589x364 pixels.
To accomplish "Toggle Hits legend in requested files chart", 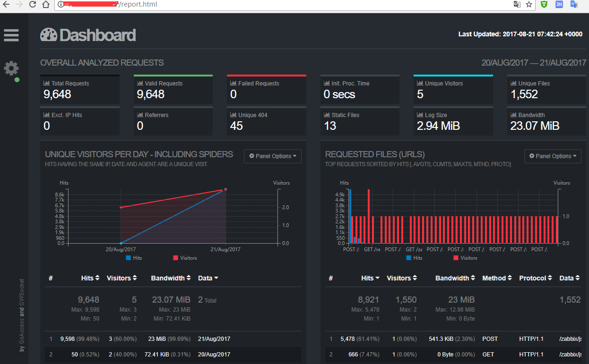I will tap(414, 258).
